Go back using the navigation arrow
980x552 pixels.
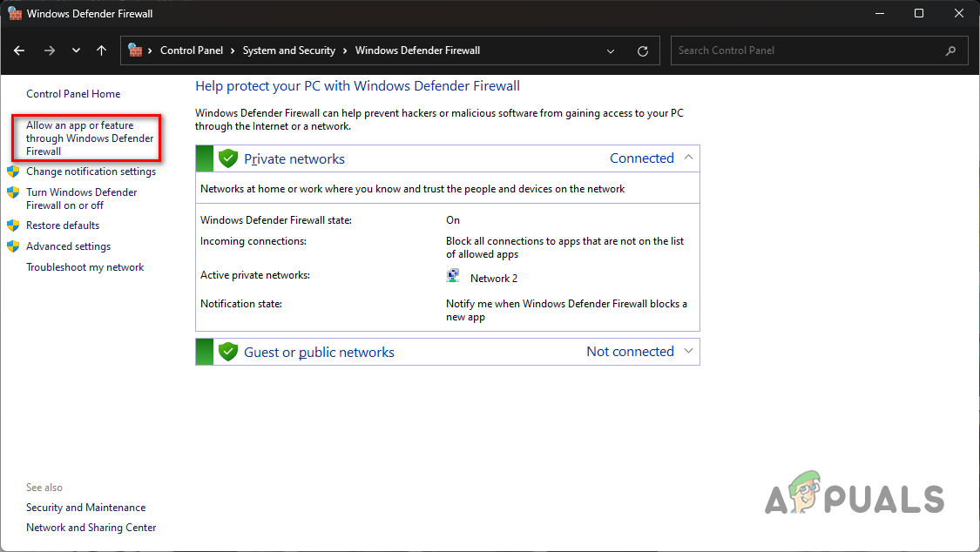tap(18, 50)
